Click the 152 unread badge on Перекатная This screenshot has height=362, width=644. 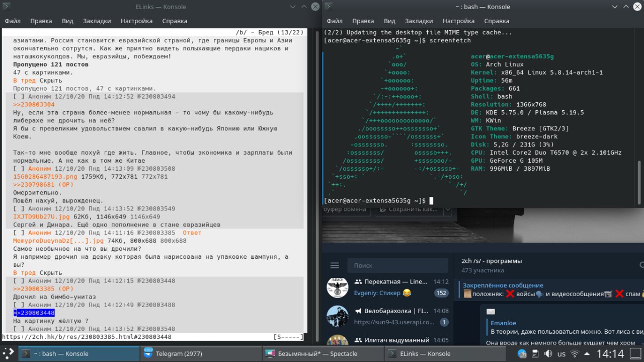point(441,293)
